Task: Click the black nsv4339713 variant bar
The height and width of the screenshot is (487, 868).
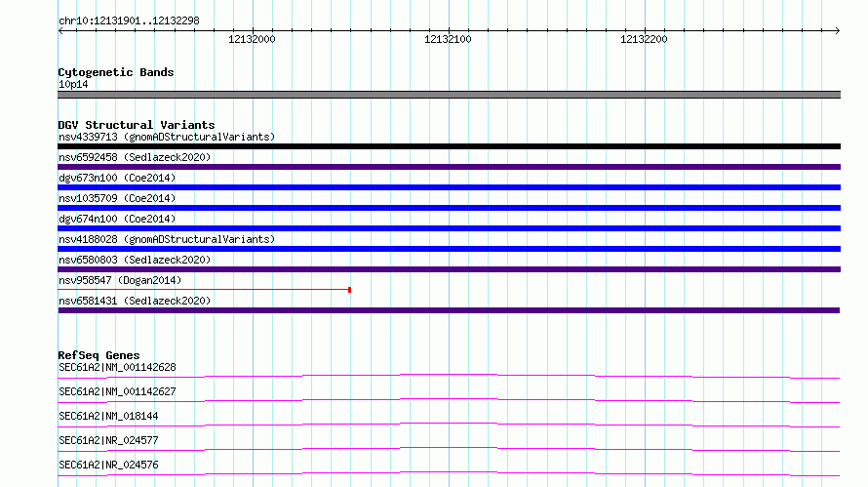Action: pyautogui.click(x=449, y=146)
